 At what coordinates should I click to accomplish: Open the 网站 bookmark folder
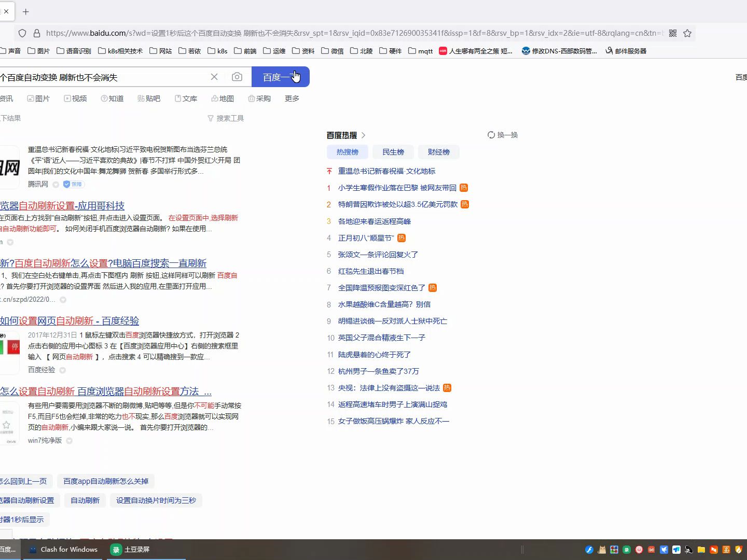161,51
